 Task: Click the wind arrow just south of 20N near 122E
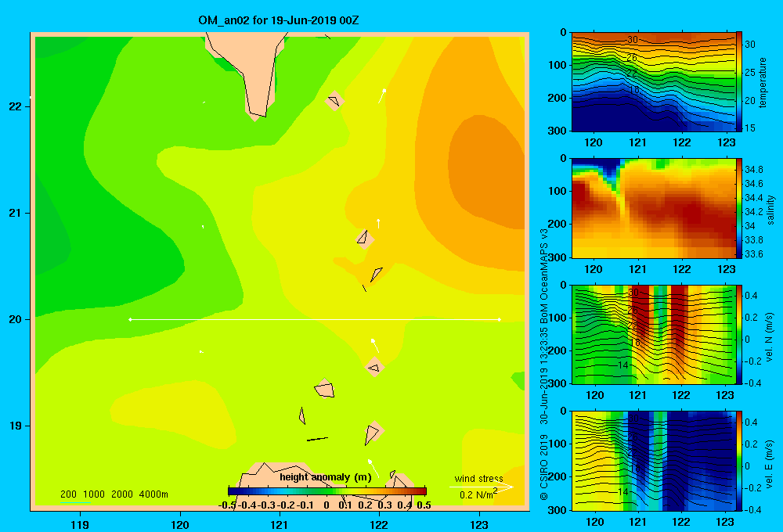(375, 345)
